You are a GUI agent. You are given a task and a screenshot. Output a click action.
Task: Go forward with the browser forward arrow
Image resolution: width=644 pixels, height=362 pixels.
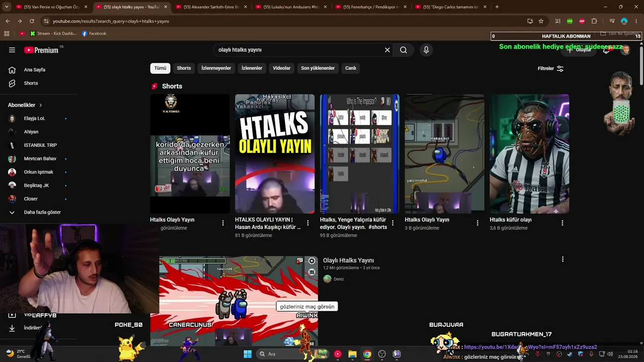(x=20, y=21)
